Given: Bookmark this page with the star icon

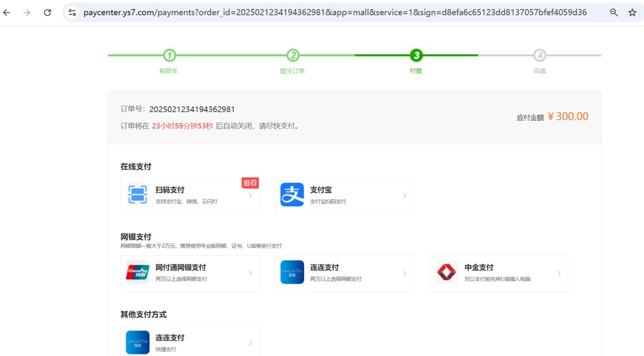Looking at the screenshot, I should tap(632, 12).
